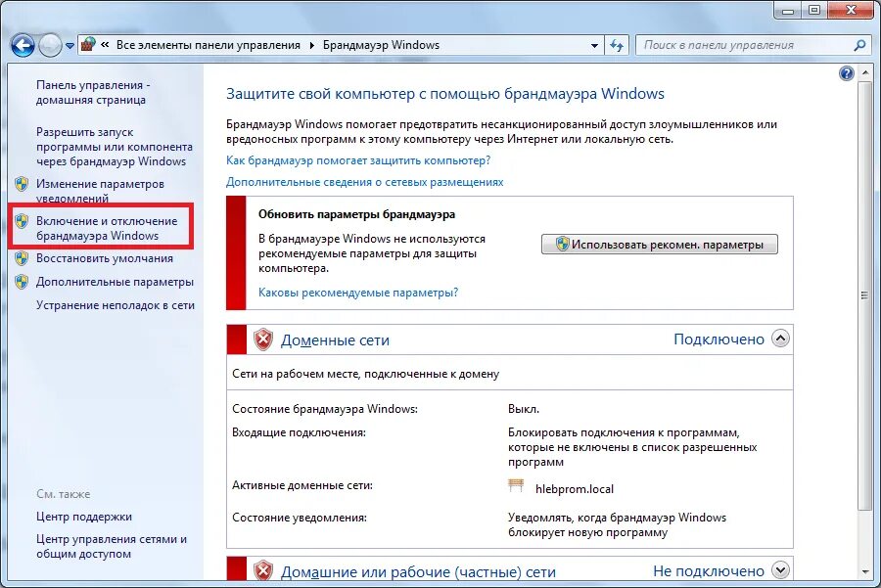Click «Восстановить умолчания» link
The width and height of the screenshot is (881, 588).
coord(105,258)
